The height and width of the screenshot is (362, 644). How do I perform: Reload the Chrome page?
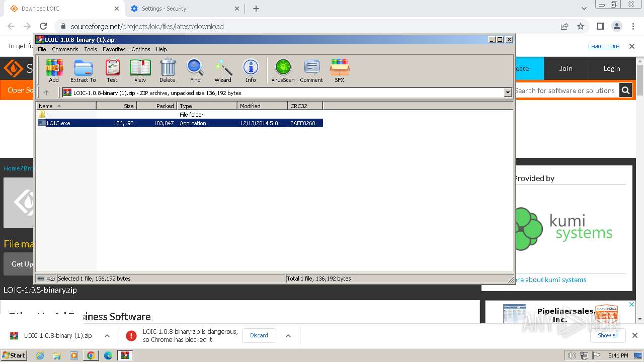coord(43,26)
